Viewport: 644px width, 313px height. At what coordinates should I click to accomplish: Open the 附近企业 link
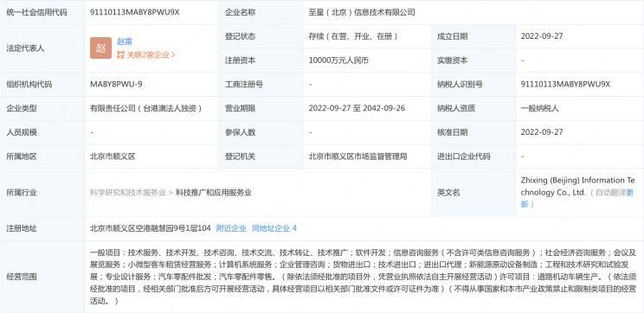click(x=231, y=228)
